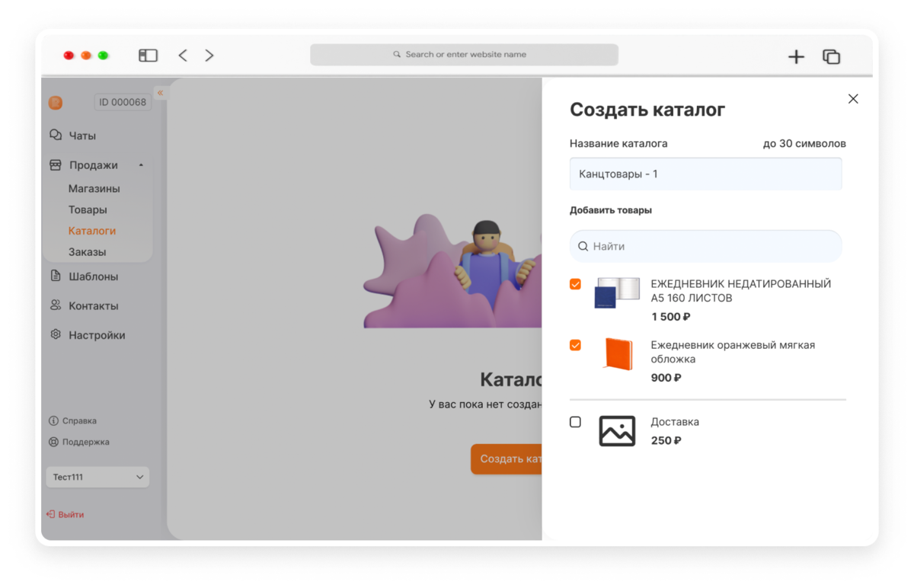Open Шаблоны document icon
This screenshot has height=588, width=914.
pyautogui.click(x=56, y=276)
